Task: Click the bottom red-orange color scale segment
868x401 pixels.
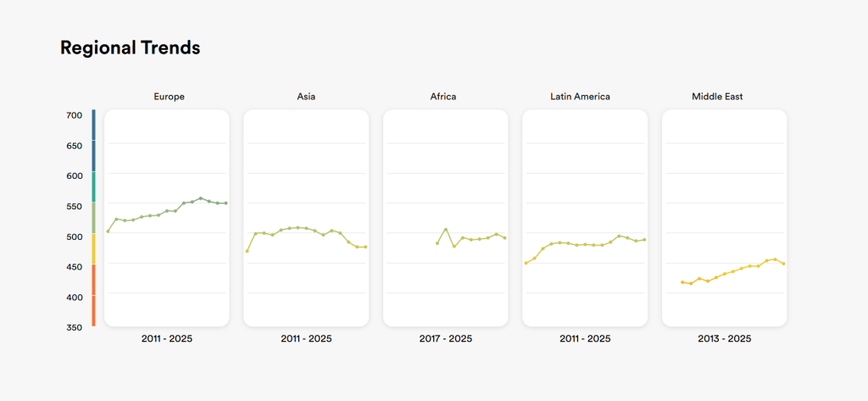Action: pyautogui.click(x=93, y=310)
